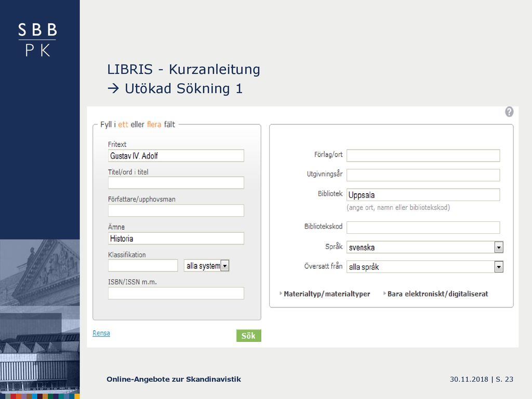Click the hint text ange ort, namn eller bibliotekskod
The width and height of the screenshot is (532, 399).
point(398,207)
